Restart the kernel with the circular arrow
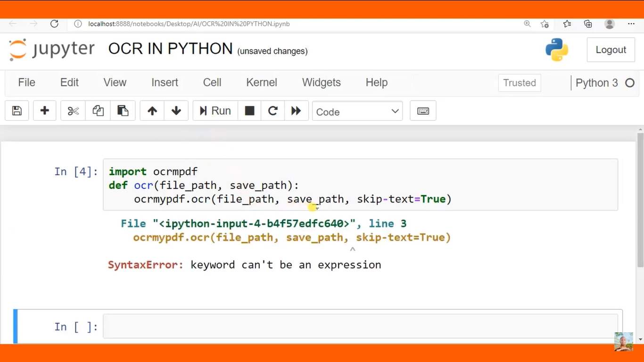644x362 pixels. (272, 111)
